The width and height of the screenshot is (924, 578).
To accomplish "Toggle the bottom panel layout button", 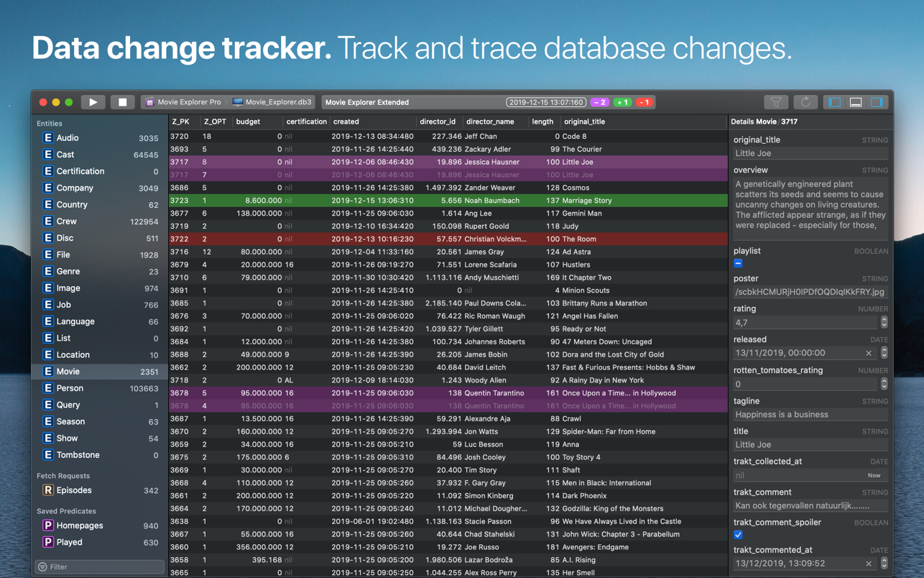I will point(856,102).
